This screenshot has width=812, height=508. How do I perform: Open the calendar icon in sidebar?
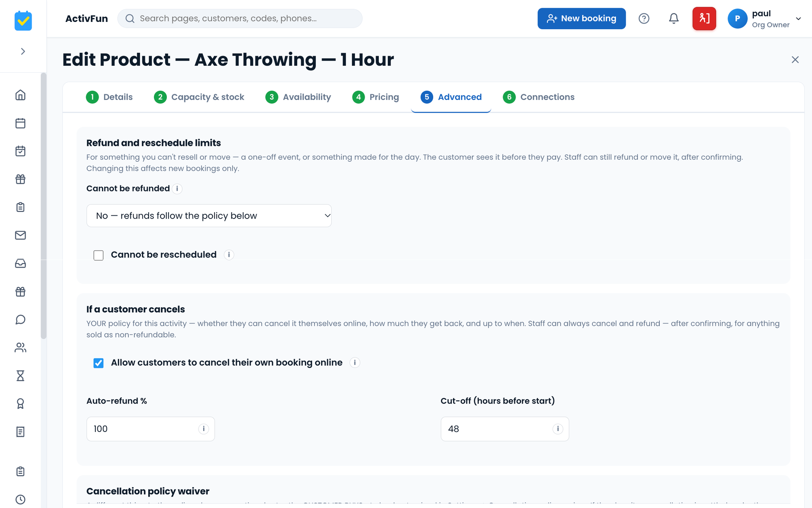click(20, 123)
